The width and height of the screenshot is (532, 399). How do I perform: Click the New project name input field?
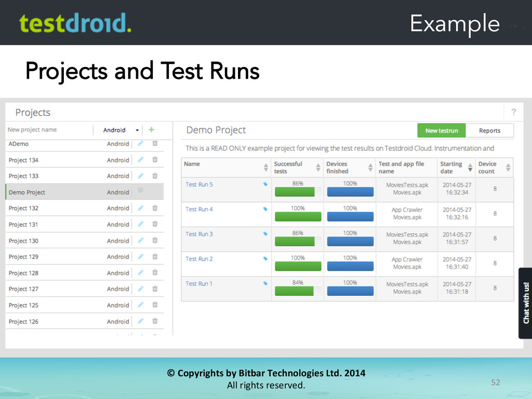click(x=48, y=130)
